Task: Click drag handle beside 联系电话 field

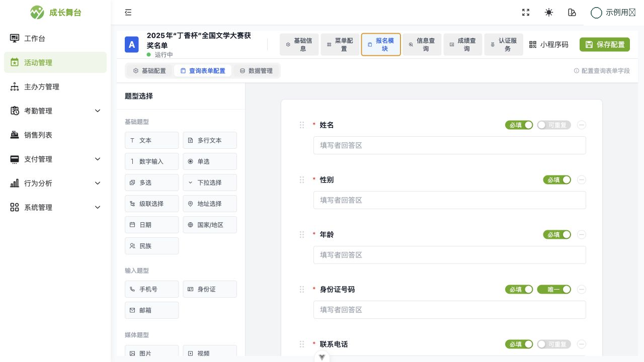Action: click(302, 344)
